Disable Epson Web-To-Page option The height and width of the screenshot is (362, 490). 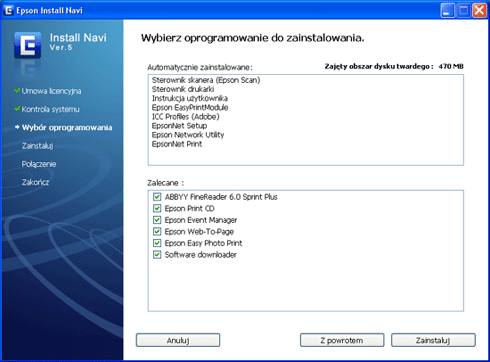[x=157, y=231]
